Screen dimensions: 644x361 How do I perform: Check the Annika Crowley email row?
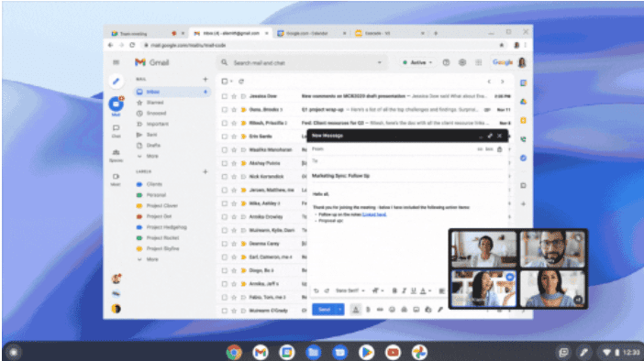point(224,217)
